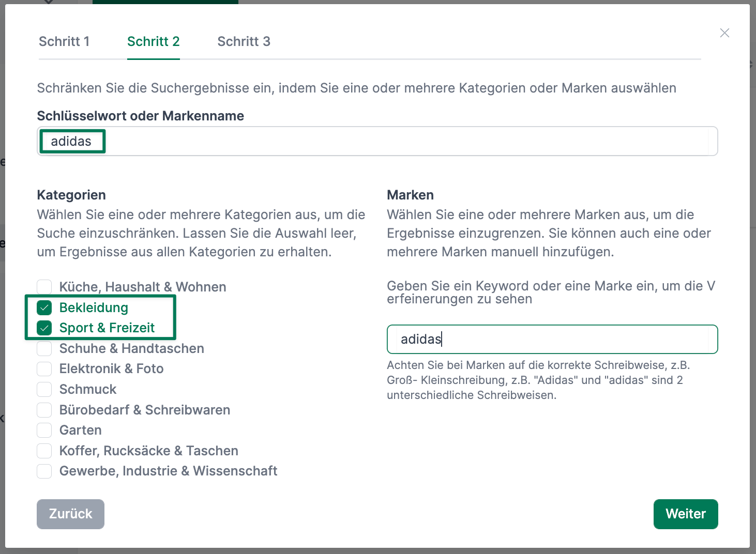Go back with the Zurück button
Viewport: 756px width, 554px height.
point(70,514)
